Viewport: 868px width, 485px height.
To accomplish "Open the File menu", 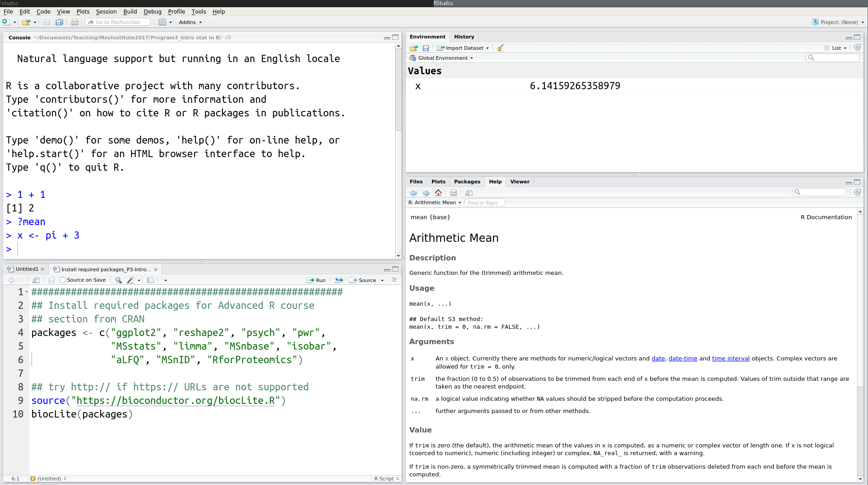I will [x=8, y=11].
